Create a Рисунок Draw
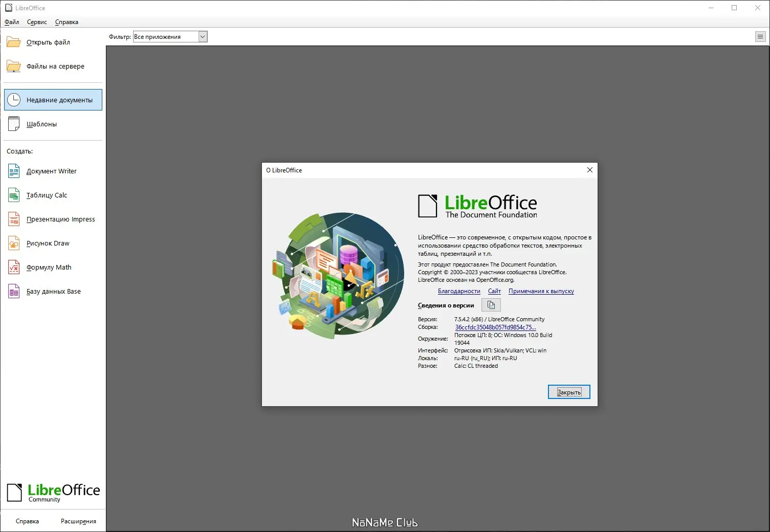Screen dimensions: 770x532 (x=48, y=243)
